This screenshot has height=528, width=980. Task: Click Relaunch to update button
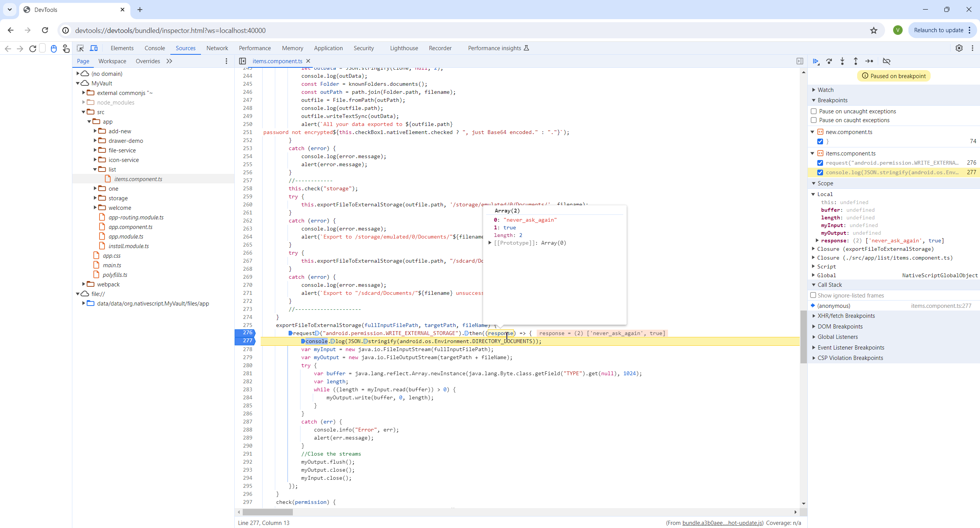(938, 30)
